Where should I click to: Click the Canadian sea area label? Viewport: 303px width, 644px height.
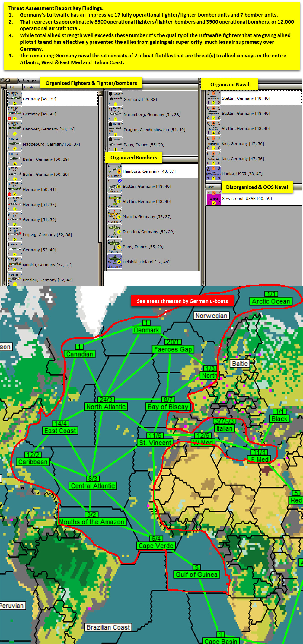pos(80,354)
